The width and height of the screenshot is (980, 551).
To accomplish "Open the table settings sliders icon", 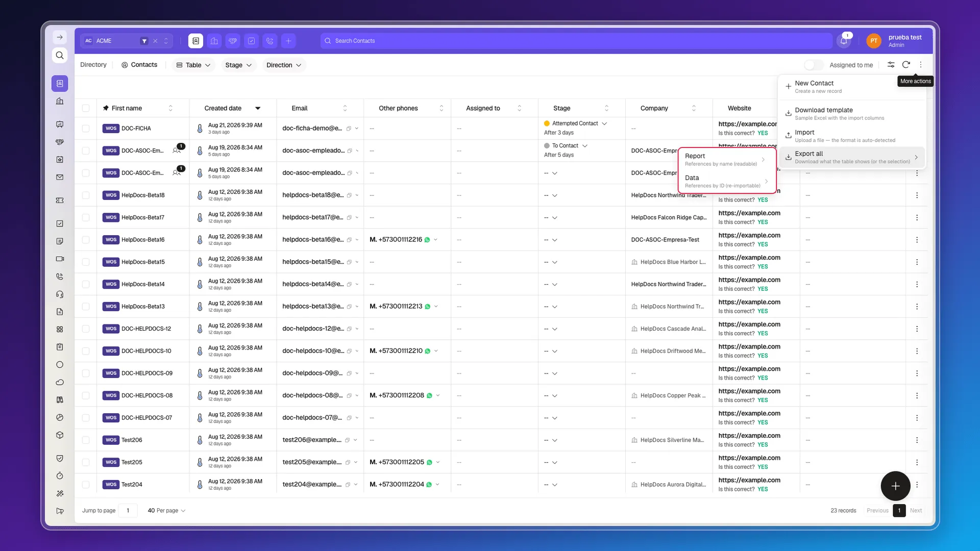I will click(x=891, y=65).
